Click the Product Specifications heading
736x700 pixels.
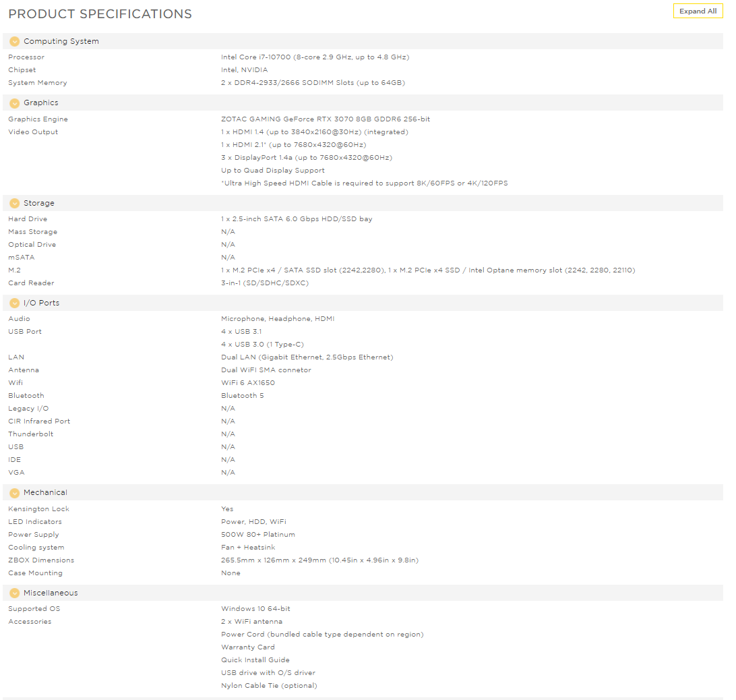coord(100,14)
